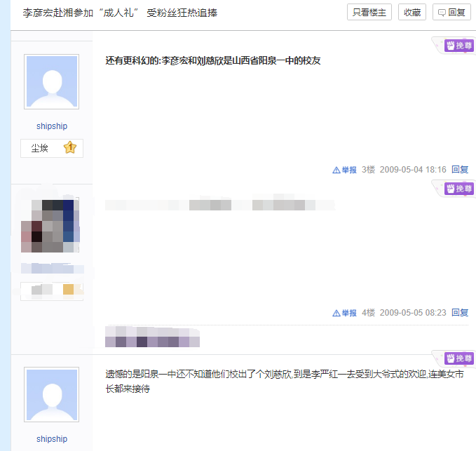Click the gold star level 1 icon
The image size is (476, 451).
[x=70, y=147]
